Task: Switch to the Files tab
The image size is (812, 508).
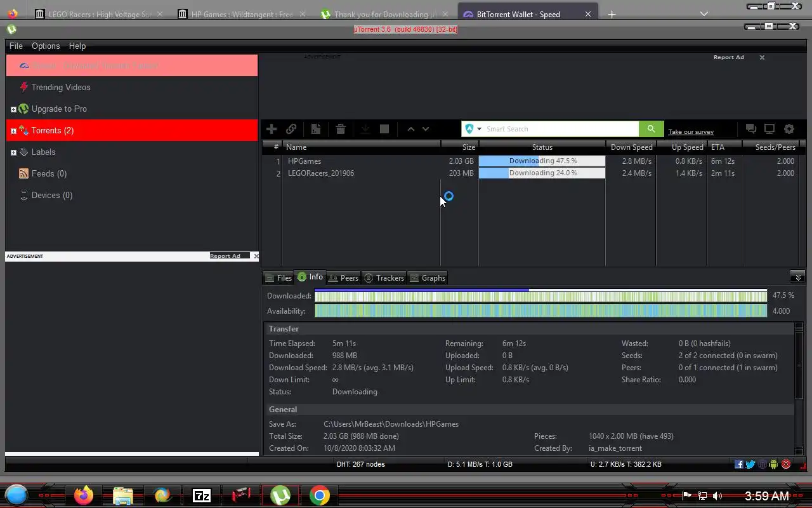Action: [x=278, y=277]
